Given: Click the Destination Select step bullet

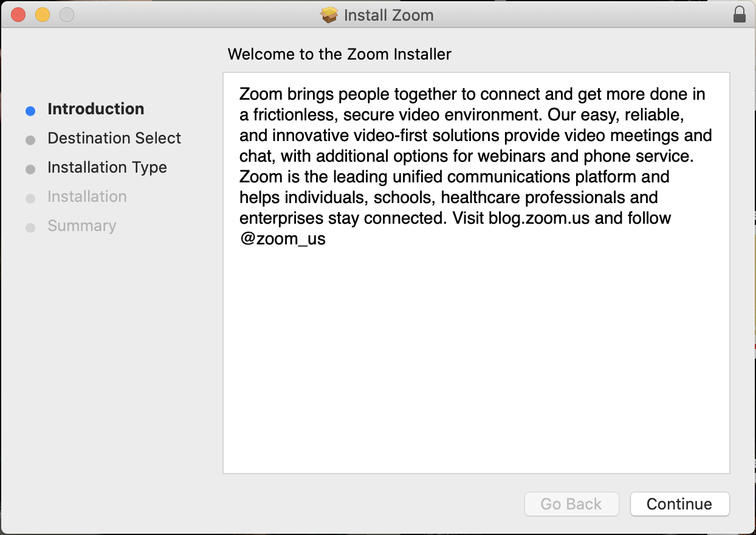Looking at the screenshot, I should pos(30,140).
